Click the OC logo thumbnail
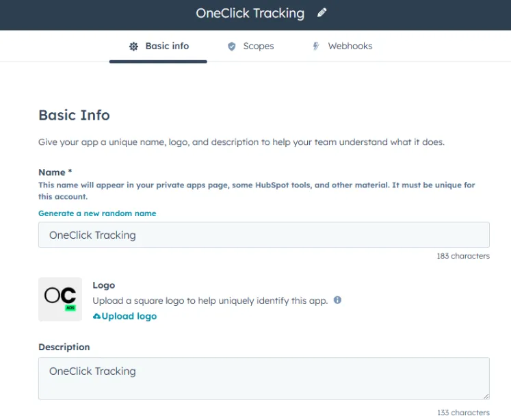 coord(60,299)
